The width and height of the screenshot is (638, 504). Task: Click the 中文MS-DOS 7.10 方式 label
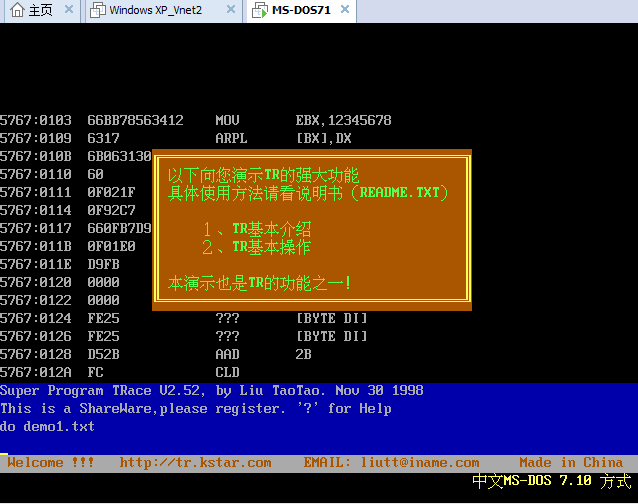[552, 481]
